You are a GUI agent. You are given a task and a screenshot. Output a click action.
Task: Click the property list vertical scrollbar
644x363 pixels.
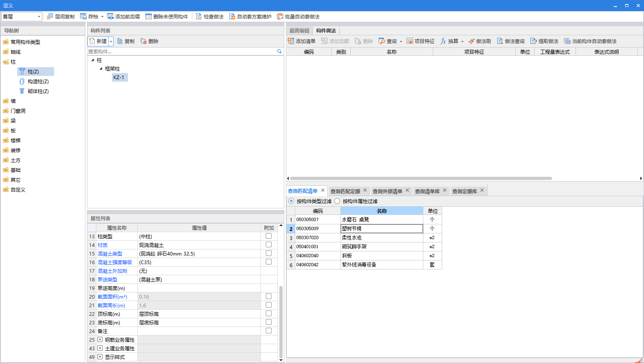281,322
